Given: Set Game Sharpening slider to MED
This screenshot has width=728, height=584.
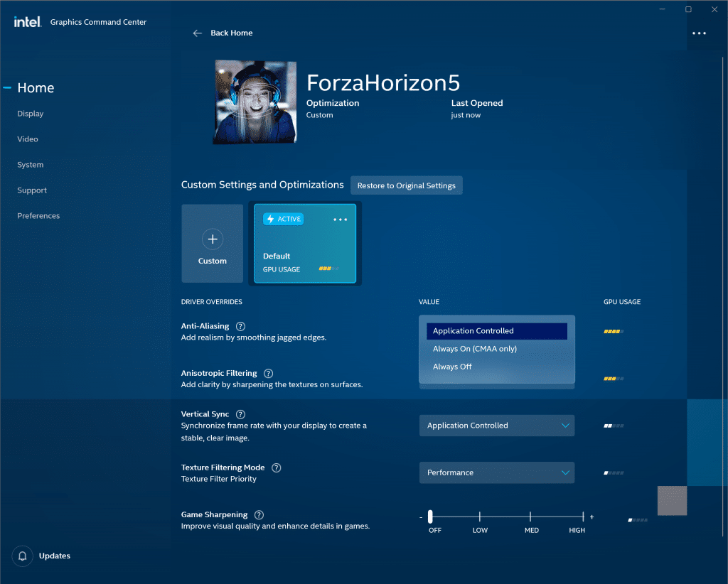Looking at the screenshot, I should (x=530, y=517).
